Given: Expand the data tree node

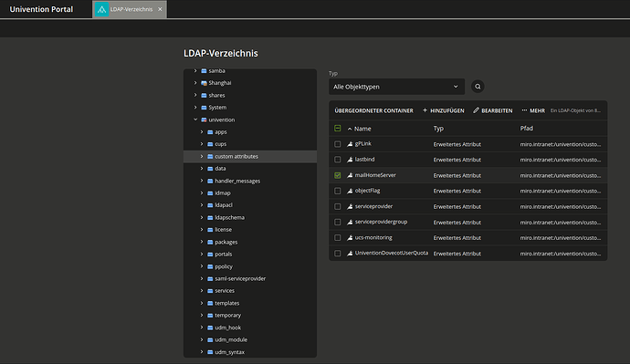Looking at the screenshot, I should point(202,169).
